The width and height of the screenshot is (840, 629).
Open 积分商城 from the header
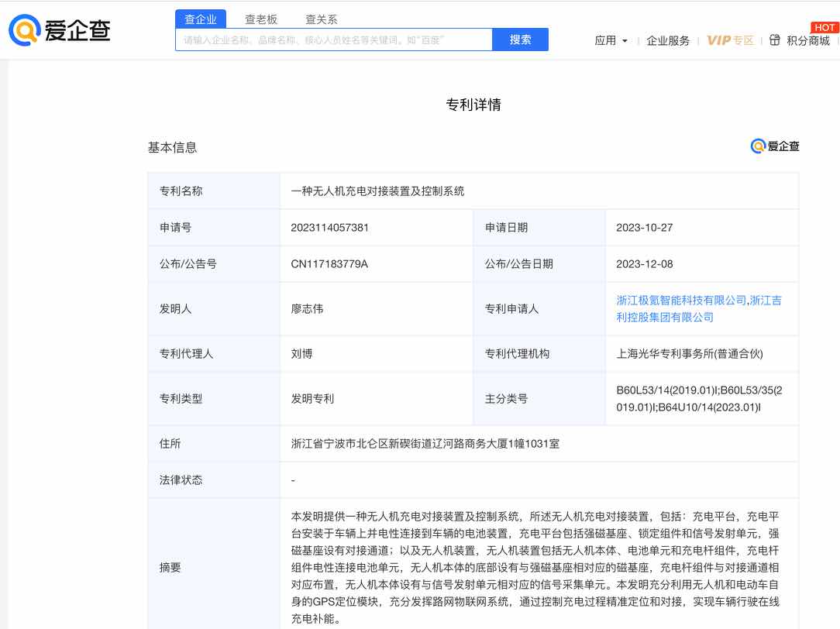[808, 40]
